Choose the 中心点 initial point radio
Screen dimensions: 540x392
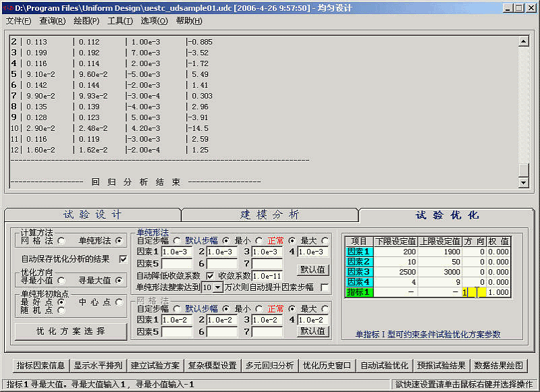[x=119, y=302]
